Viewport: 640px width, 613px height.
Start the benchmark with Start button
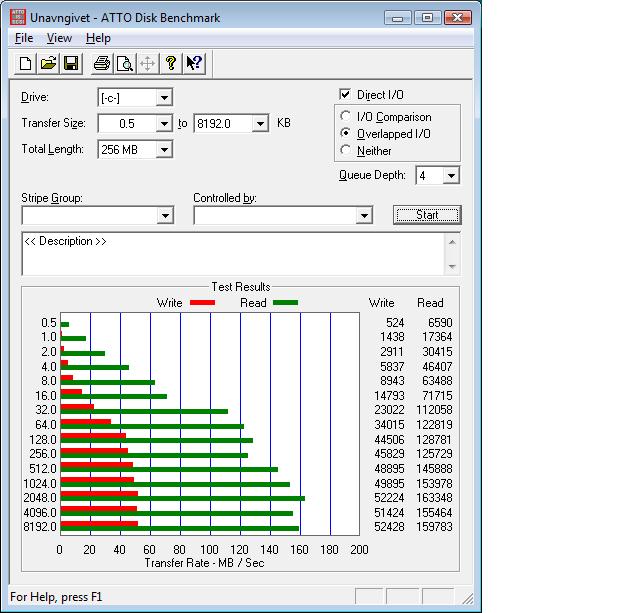(x=427, y=215)
